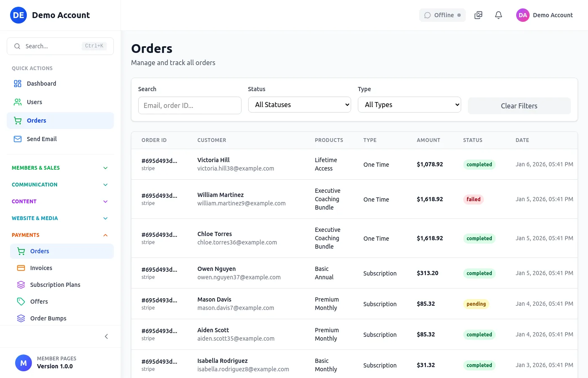Focus the sidebar Search box
Image resolution: width=588 pixels, height=378 pixels.
coord(60,46)
